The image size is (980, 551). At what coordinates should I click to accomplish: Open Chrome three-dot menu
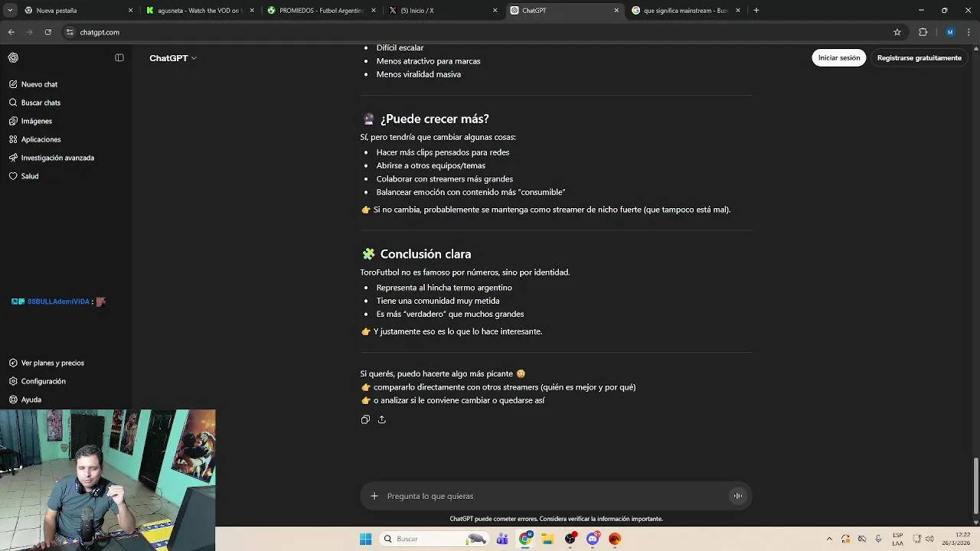tap(969, 32)
